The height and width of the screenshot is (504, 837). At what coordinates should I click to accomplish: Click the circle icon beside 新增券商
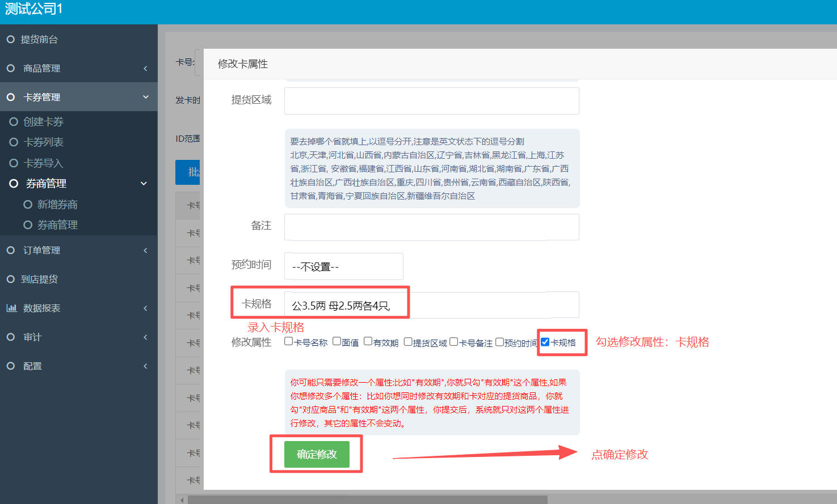coord(27,204)
